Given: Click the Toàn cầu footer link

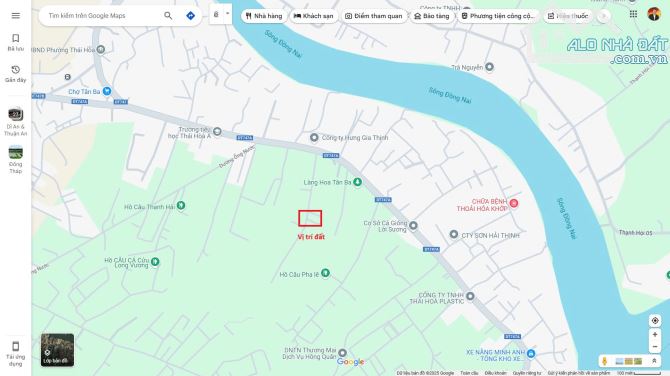Looking at the screenshot, I should pyautogui.click(x=469, y=373).
